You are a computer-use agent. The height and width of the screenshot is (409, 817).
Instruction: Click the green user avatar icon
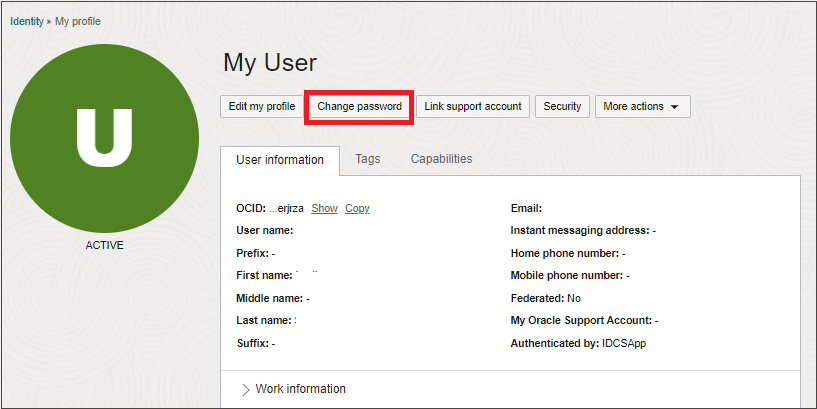[x=104, y=138]
